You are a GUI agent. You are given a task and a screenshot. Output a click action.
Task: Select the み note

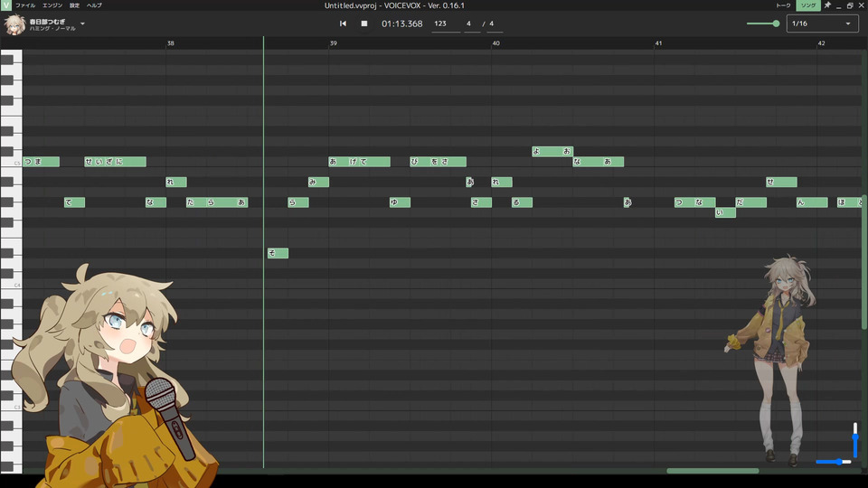(319, 182)
